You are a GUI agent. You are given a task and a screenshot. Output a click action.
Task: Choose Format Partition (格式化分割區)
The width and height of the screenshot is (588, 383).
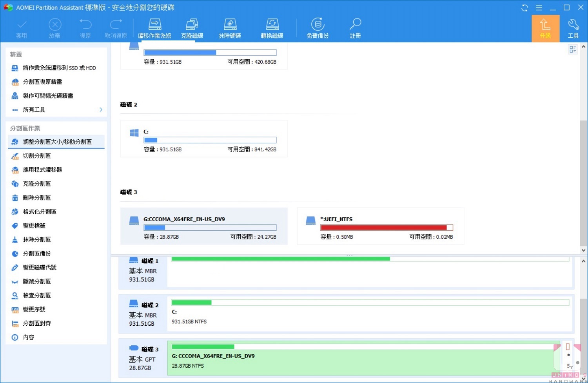pyautogui.click(x=56, y=212)
